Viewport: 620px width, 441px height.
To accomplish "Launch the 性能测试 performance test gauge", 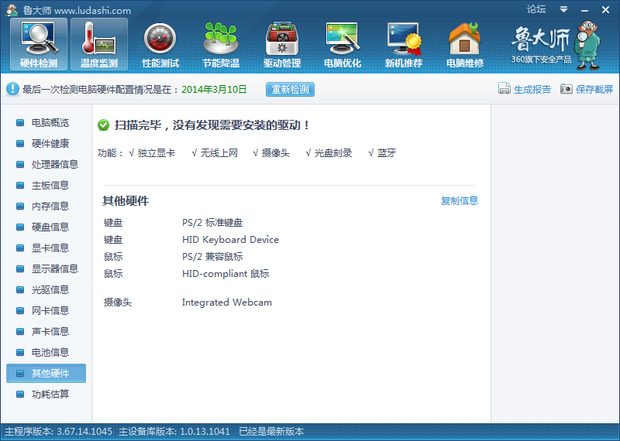I will tap(160, 44).
